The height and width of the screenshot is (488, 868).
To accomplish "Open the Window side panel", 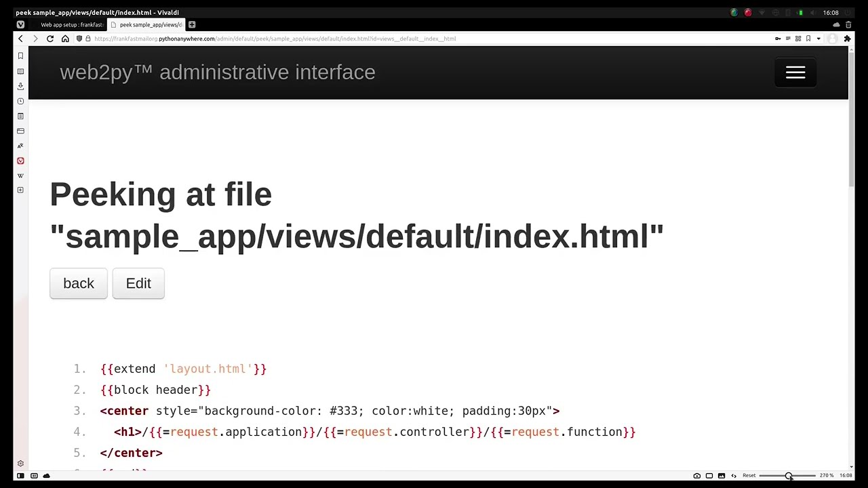I will coord(20,131).
